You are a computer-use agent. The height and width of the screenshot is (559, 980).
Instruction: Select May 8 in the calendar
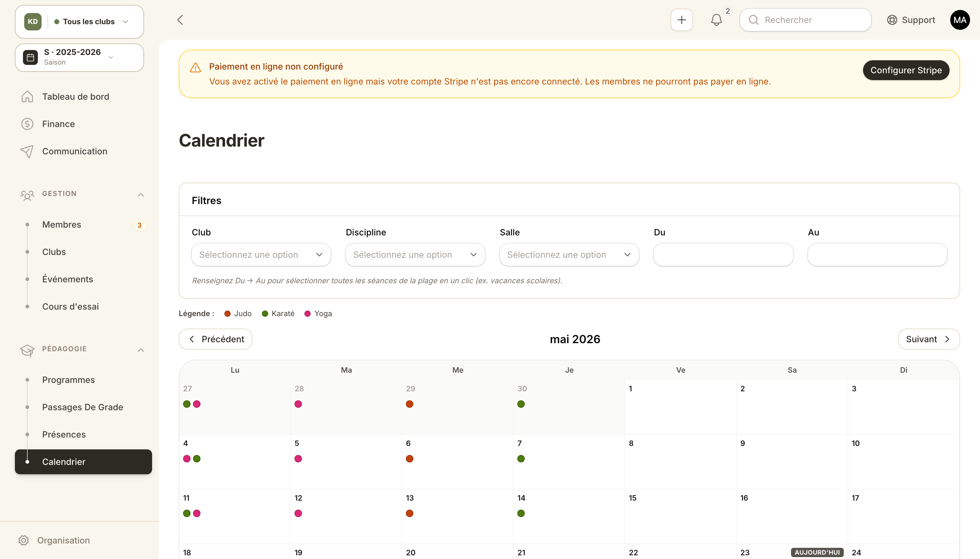(681, 461)
